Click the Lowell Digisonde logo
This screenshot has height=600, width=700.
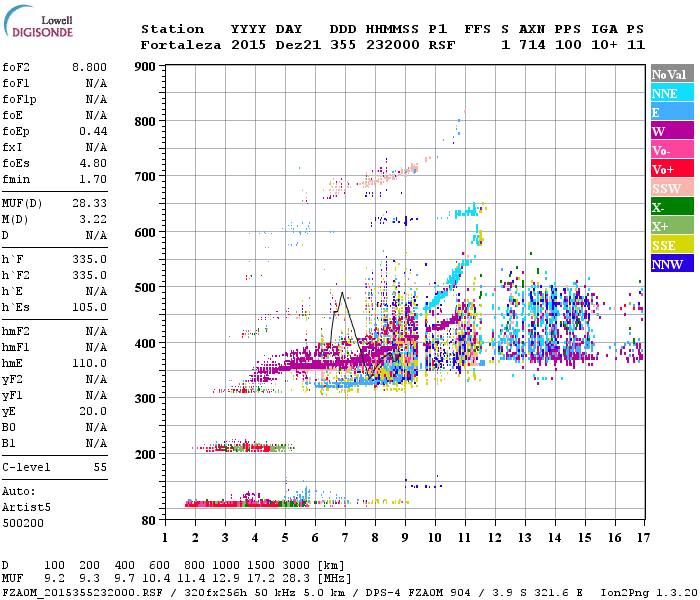(x=38, y=21)
